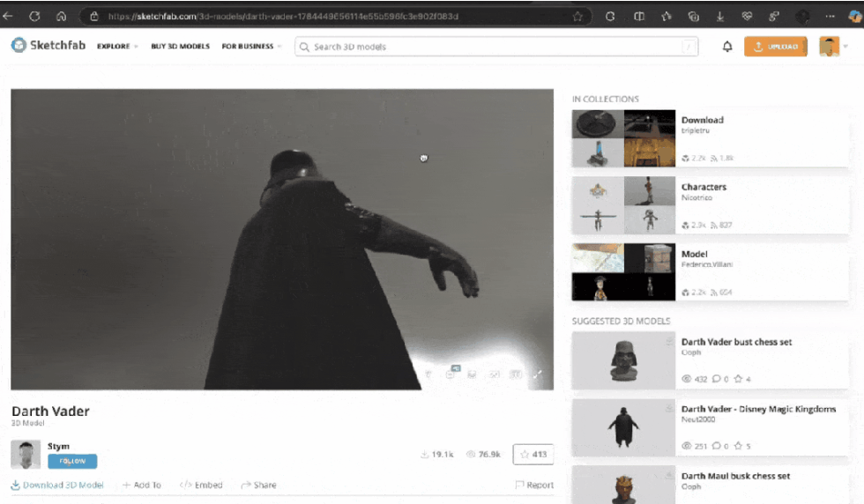
Task: Click the sketchfab.com address bar URL
Action: [x=283, y=17]
